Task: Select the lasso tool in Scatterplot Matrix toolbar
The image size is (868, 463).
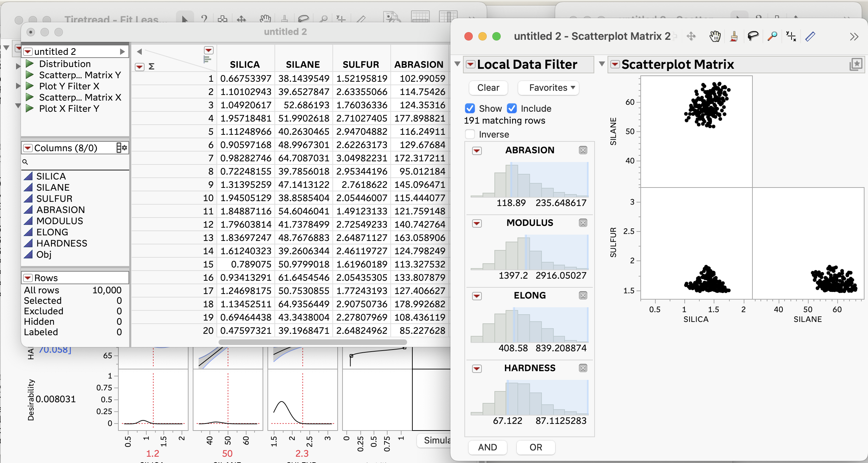Action: 753,36
